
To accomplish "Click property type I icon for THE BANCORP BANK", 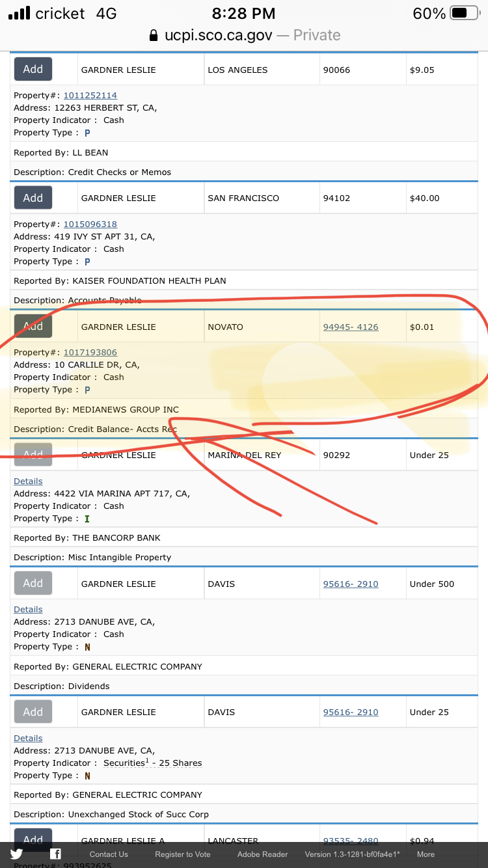I will (87, 519).
